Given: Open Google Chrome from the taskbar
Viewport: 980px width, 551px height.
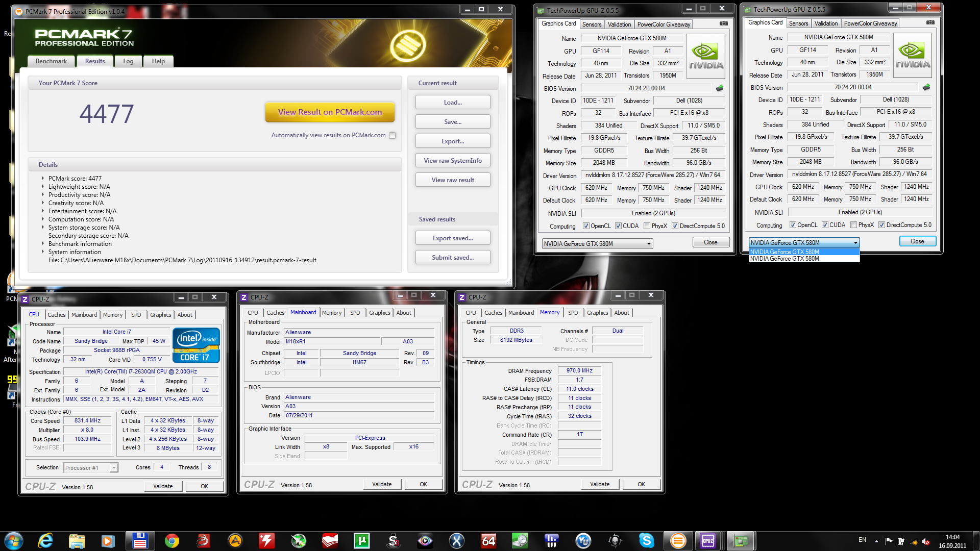Looking at the screenshot, I should 172,540.
